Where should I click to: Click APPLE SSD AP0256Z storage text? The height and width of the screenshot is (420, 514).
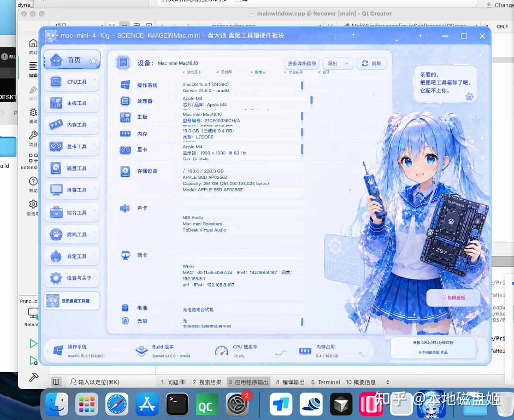coord(205,177)
